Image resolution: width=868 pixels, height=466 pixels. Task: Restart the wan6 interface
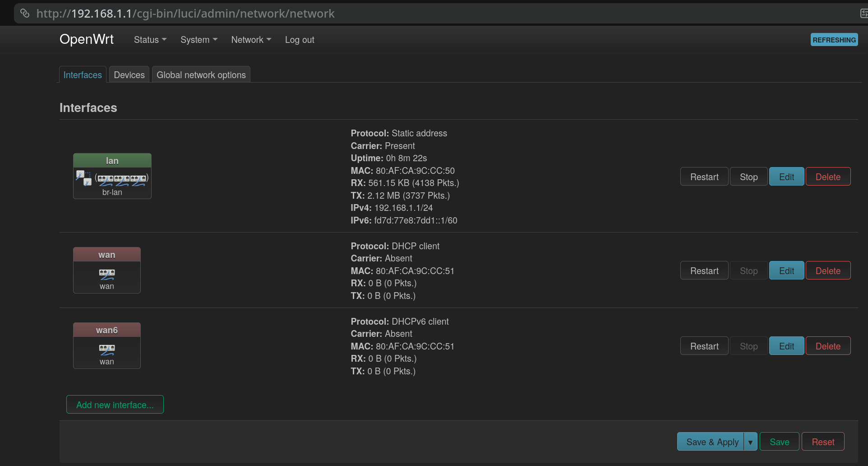(704, 346)
